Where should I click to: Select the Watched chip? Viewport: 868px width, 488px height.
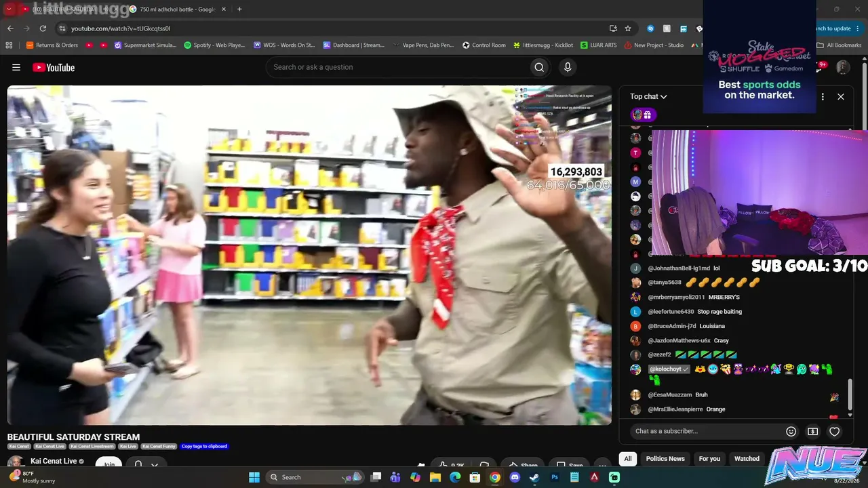747,459
